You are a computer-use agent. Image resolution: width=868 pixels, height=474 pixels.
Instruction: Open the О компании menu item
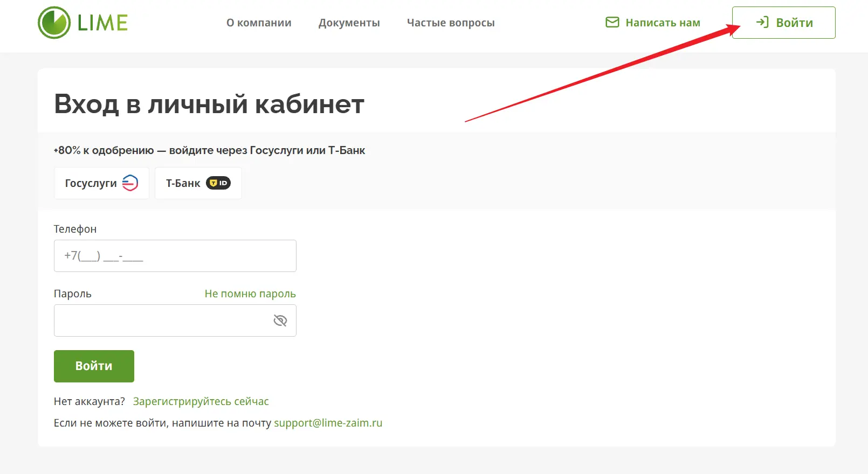point(259,23)
